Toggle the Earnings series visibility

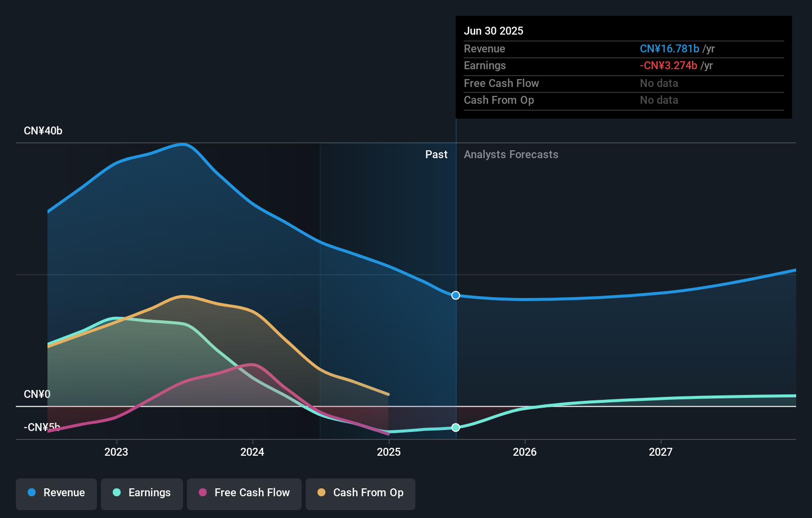tap(141, 493)
